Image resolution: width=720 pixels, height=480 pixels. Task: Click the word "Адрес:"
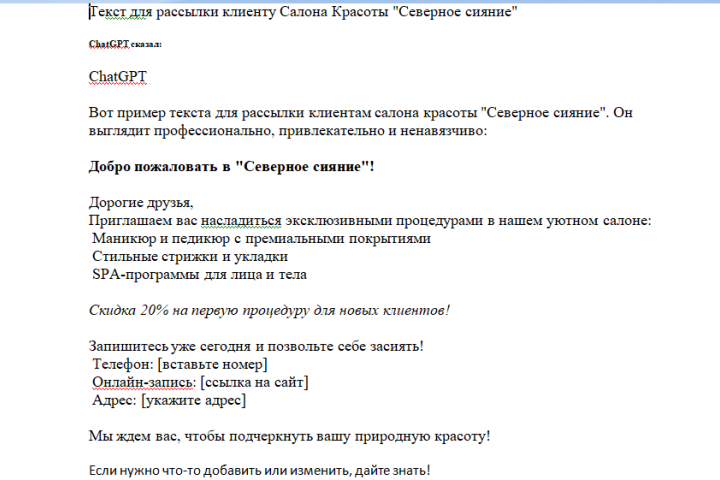click(114, 400)
